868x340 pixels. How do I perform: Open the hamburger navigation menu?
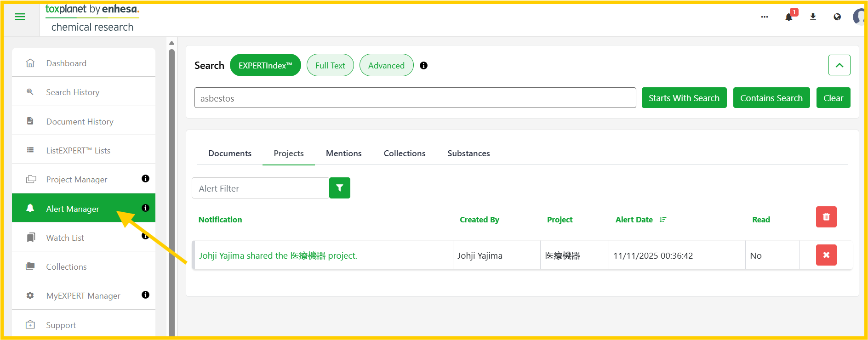click(x=20, y=17)
